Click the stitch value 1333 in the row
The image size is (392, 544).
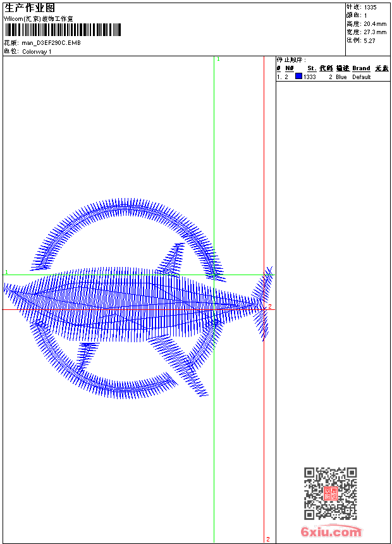(x=309, y=77)
